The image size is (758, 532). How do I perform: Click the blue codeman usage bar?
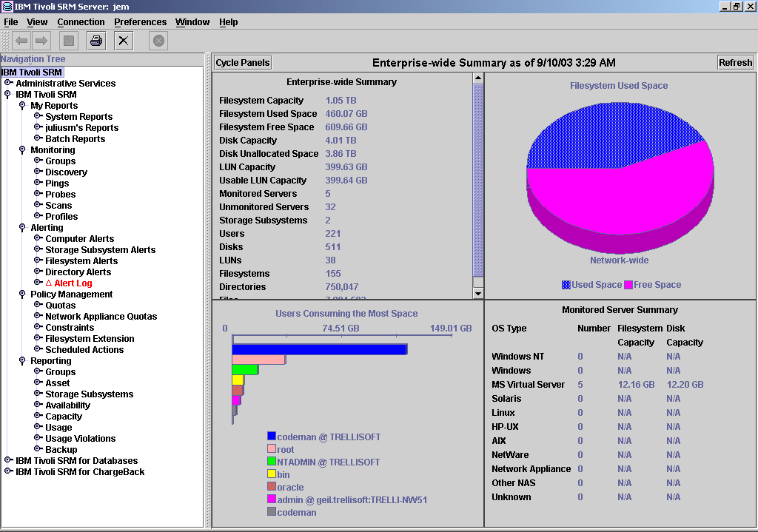pos(320,349)
